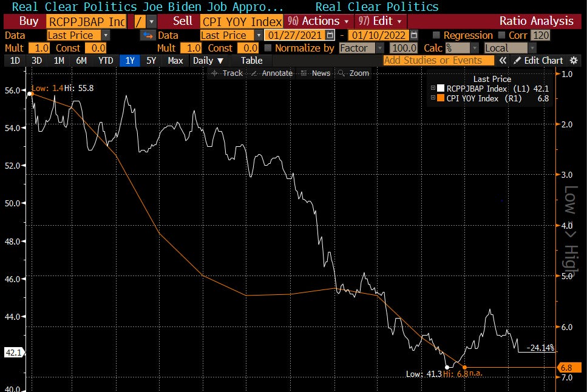Screen dimensions: 587x392
Task: Open the Daily periodicity dropdown
Action: click(x=208, y=61)
